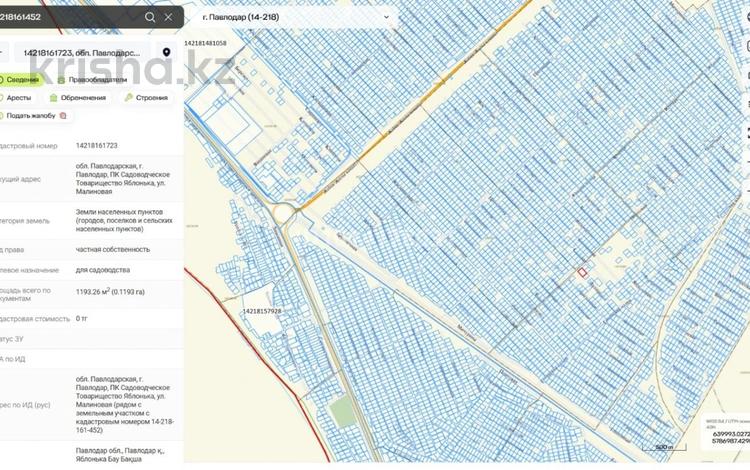Image resolution: width=750 pixels, height=470 pixels.
Task: Click the value частная собственность
Action: click(x=113, y=250)
